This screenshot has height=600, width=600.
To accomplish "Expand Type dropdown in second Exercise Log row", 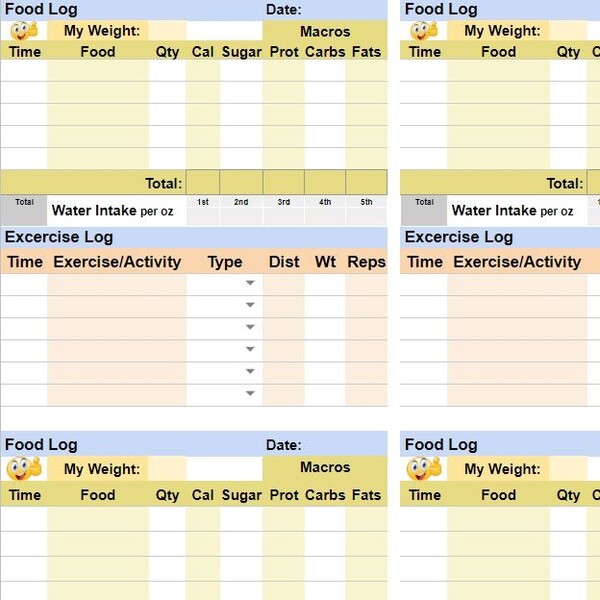I will [250, 306].
